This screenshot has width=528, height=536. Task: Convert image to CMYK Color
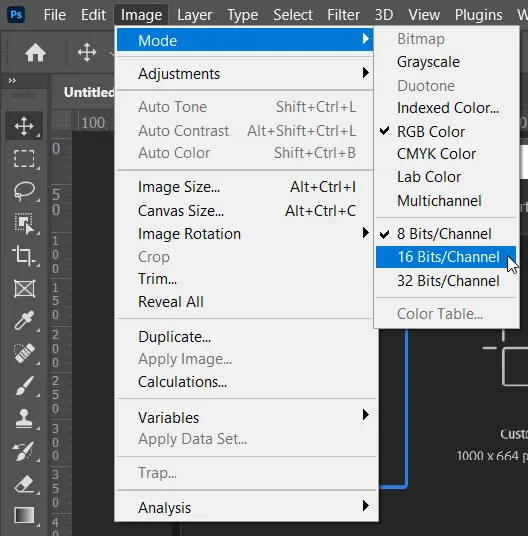pos(446,154)
